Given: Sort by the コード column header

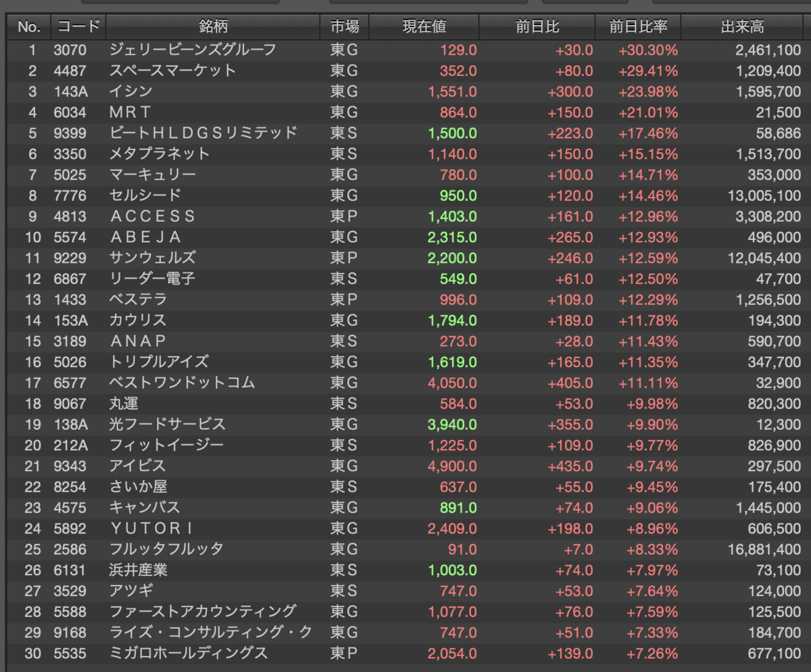Looking at the screenshot, I should click(78, 27).
